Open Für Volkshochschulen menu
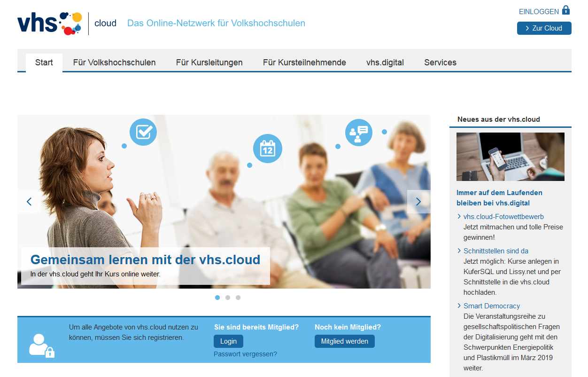This screenshot has width=588, height=377. (x=115, y=63)
